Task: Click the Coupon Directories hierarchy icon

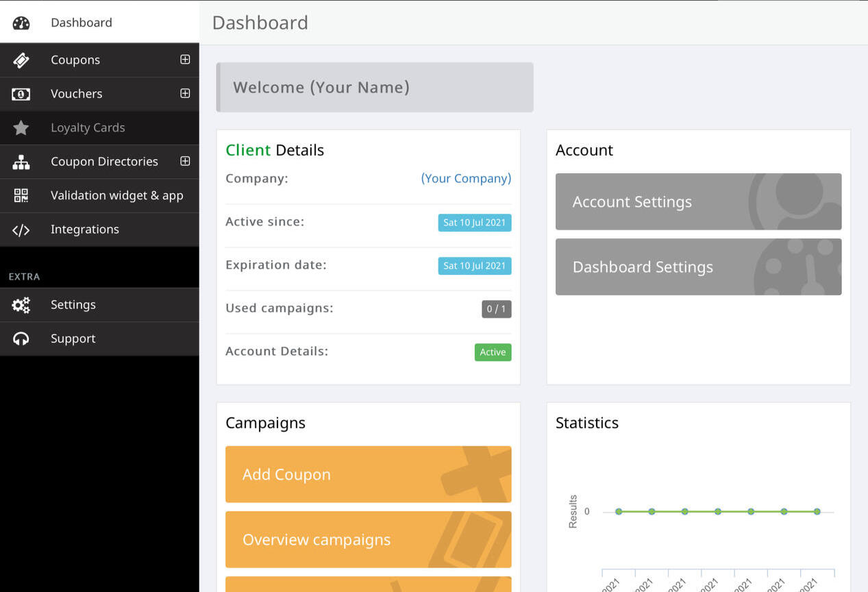Action: (21, 162)
